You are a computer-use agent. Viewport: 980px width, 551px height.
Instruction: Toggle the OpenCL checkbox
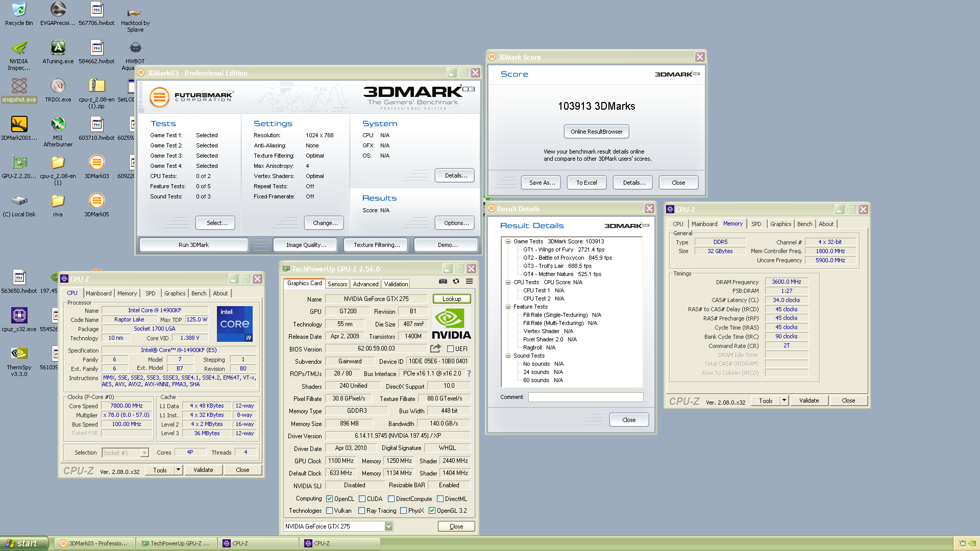pyautogui.click(x=329, y=499)
